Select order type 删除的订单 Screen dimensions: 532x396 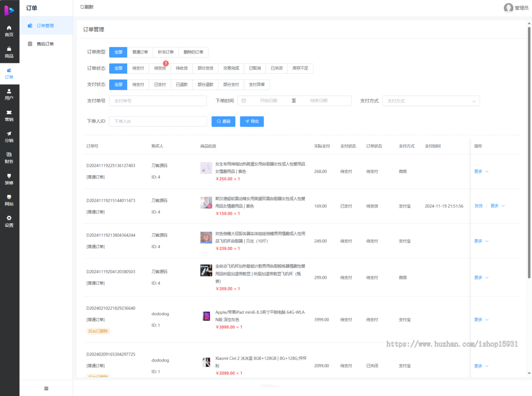[x=193, y=52]
